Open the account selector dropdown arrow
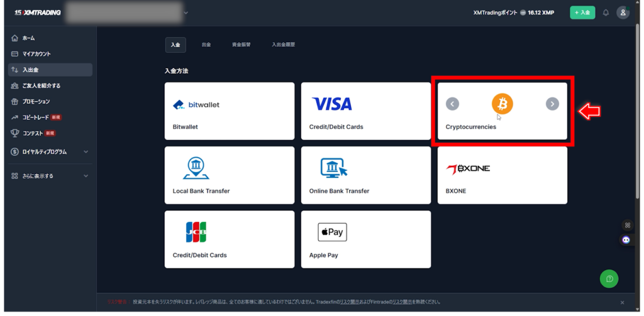This screenshot has height=316, width=644. [x=186, y=13]
